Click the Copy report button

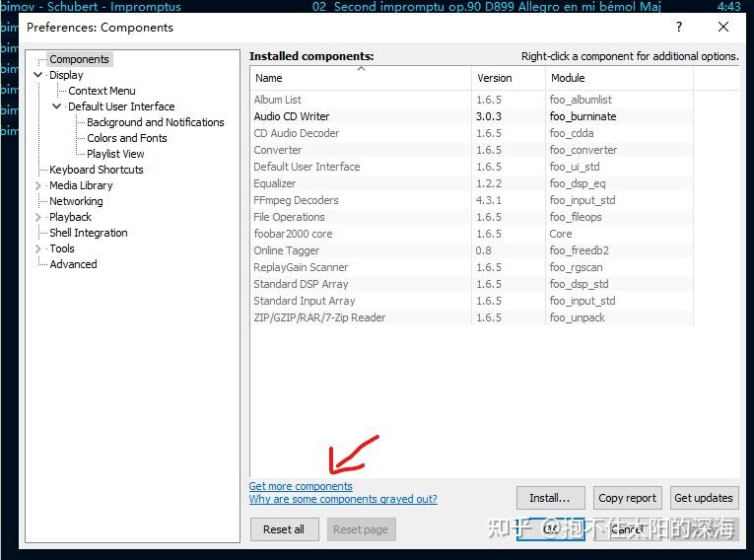click(x=628, y=498)
